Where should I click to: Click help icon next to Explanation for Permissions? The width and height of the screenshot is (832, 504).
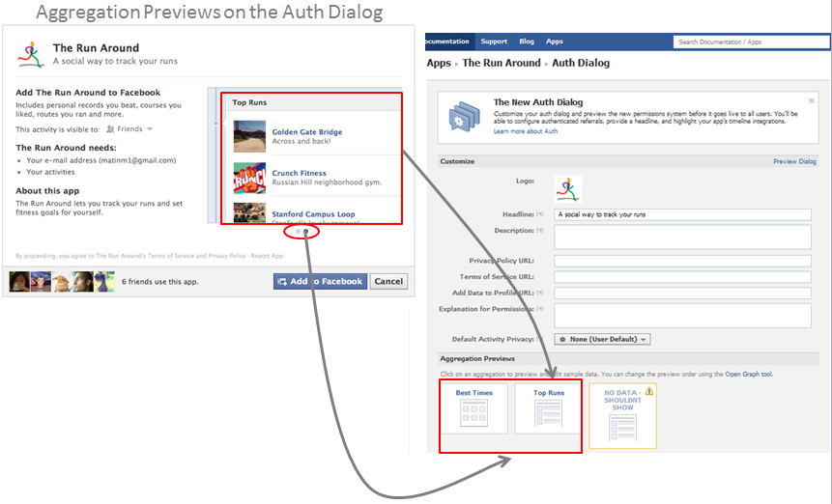540,309
